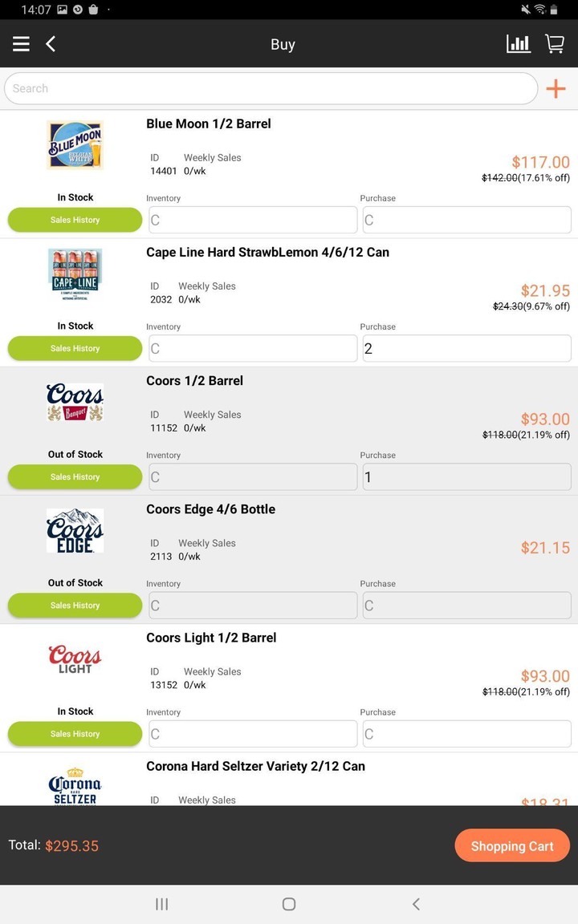Edit Coors 1/2 Barrel purchase quantity
The width and height of the screenshot is (578, 924).
[x=466, y=476]
